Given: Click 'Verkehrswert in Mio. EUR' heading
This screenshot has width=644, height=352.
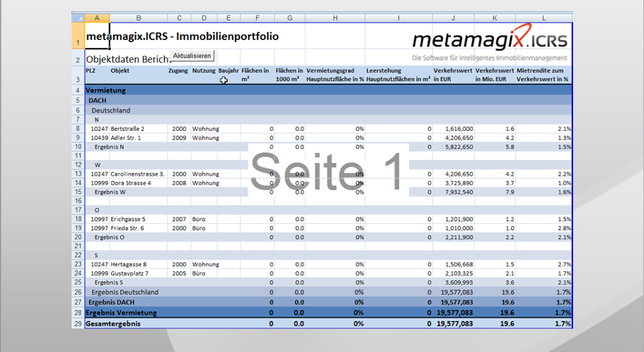Looking at the screenshot, I should coord(494,74).
